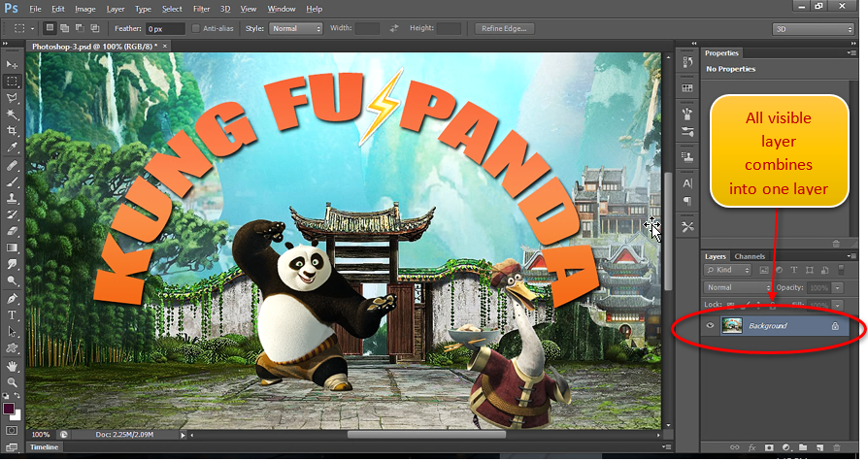
Task: Create a new layer
Action: tap(819, 447)
